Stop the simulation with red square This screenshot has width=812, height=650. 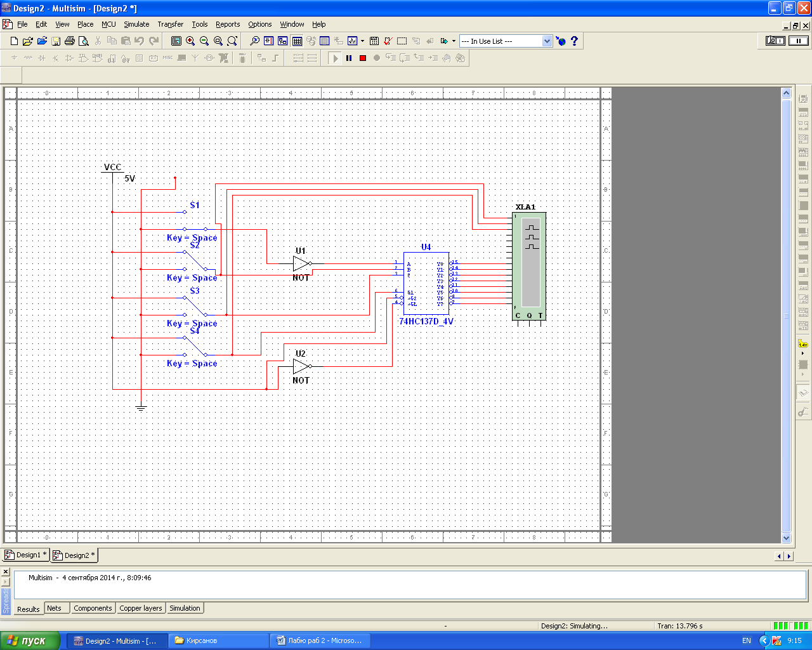(x=363, y=58)
